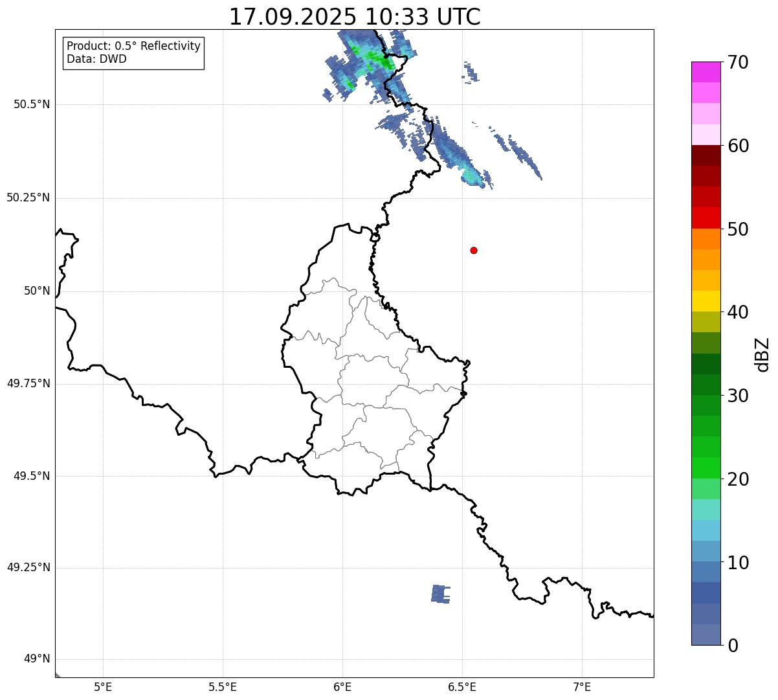Click the longitude label 5.5°E

(223, 688)
